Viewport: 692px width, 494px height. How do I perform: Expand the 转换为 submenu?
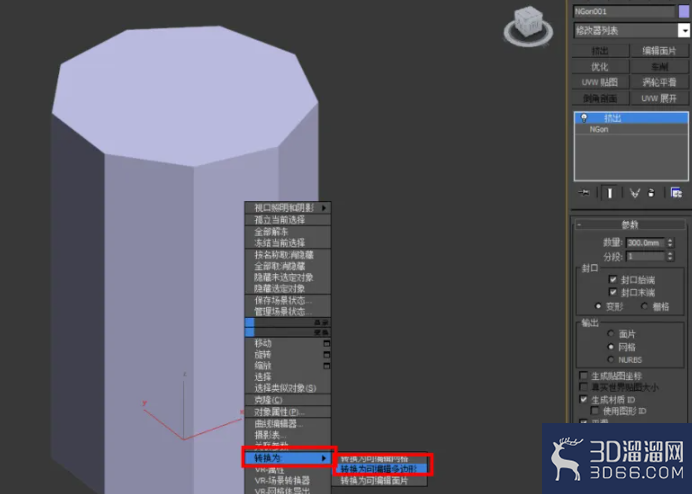[288, 458]
